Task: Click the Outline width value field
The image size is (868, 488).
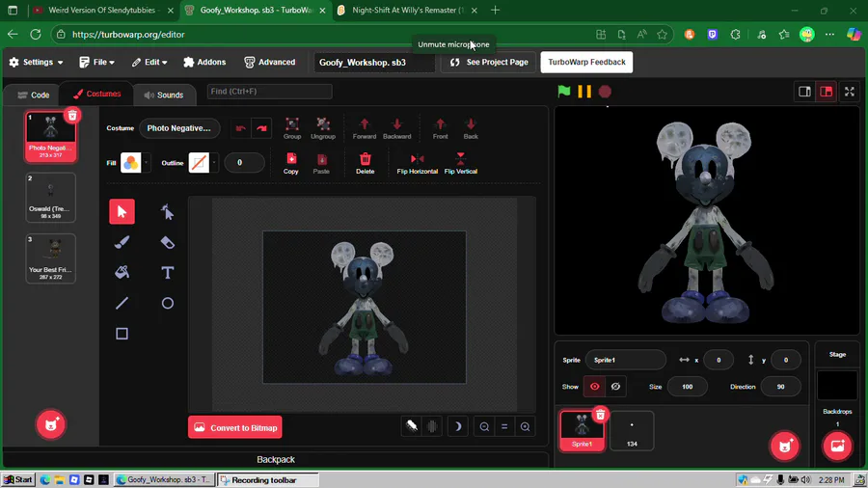Action: point(244,163)
